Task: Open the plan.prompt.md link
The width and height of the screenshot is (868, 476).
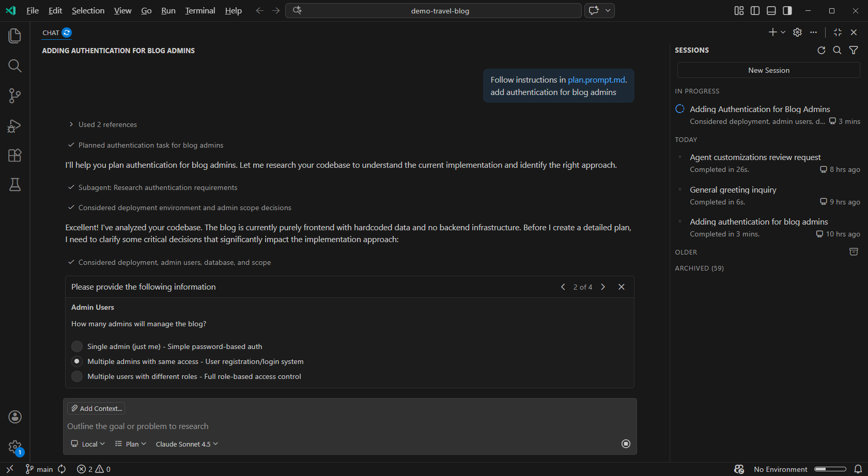Action: tap(596, 80)
